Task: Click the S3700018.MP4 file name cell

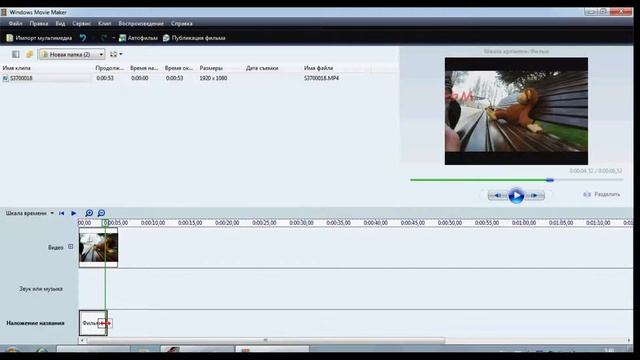Action: coord(321,78)
